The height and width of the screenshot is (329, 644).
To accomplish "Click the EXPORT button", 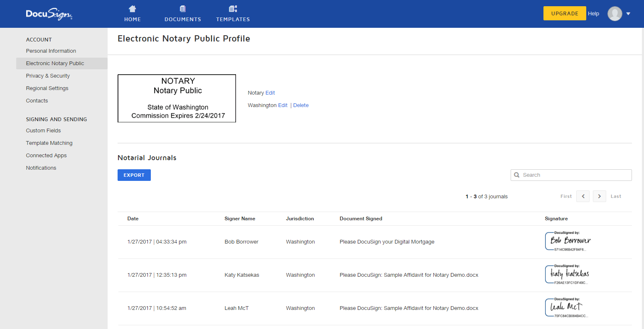I will [x=134, y=175].
